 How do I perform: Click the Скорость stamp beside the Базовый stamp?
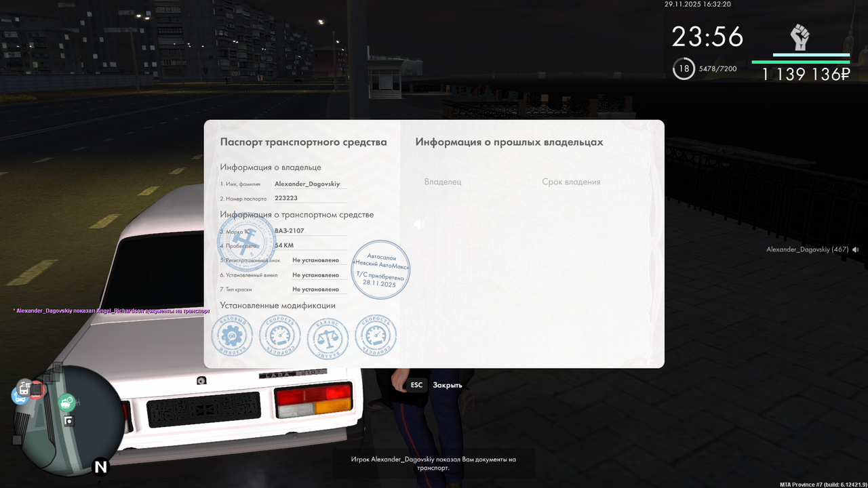(x=279, y=335)
